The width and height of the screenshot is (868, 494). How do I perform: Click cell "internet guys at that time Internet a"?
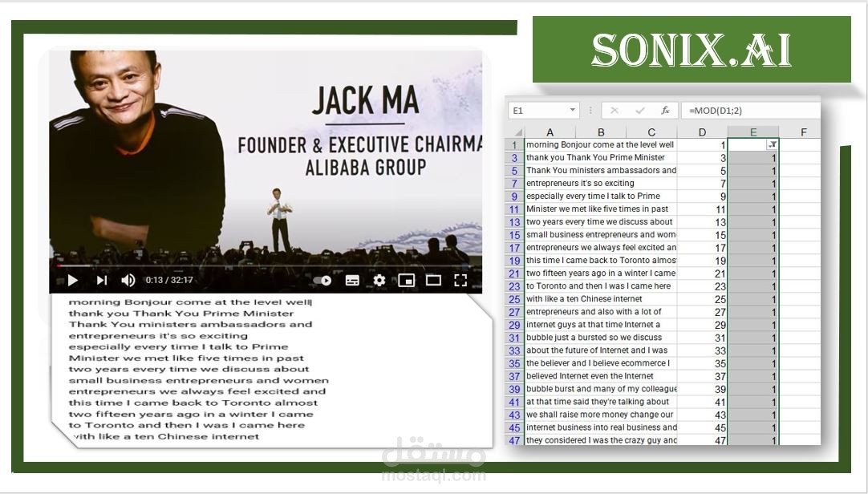tap(601, 325)
